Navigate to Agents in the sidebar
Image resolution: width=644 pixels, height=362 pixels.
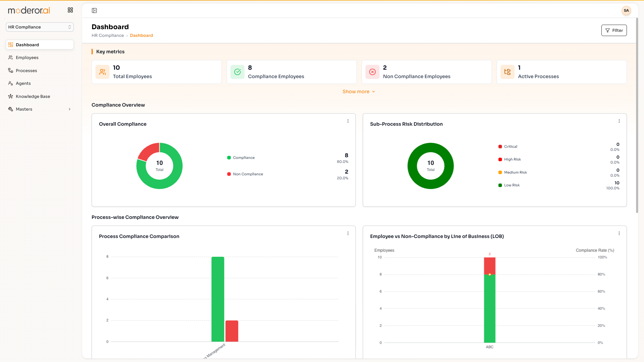pyautogui.click(x=40, y=83)
